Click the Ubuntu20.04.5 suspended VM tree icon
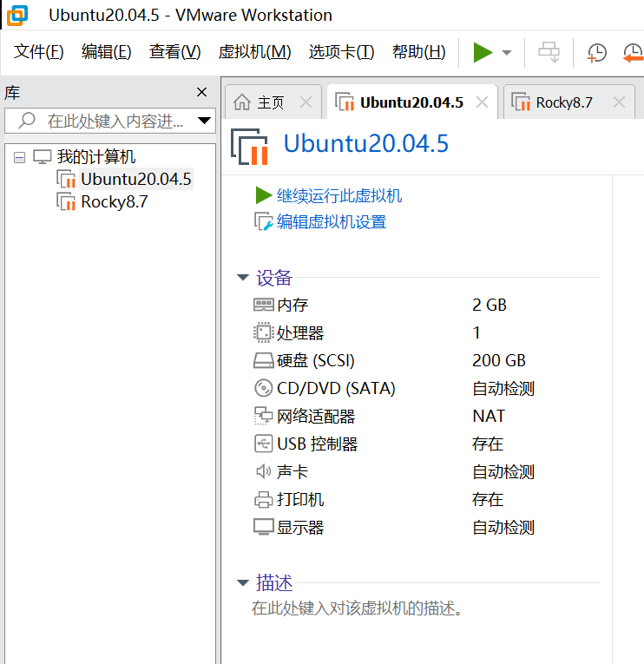 click(66, 179)
